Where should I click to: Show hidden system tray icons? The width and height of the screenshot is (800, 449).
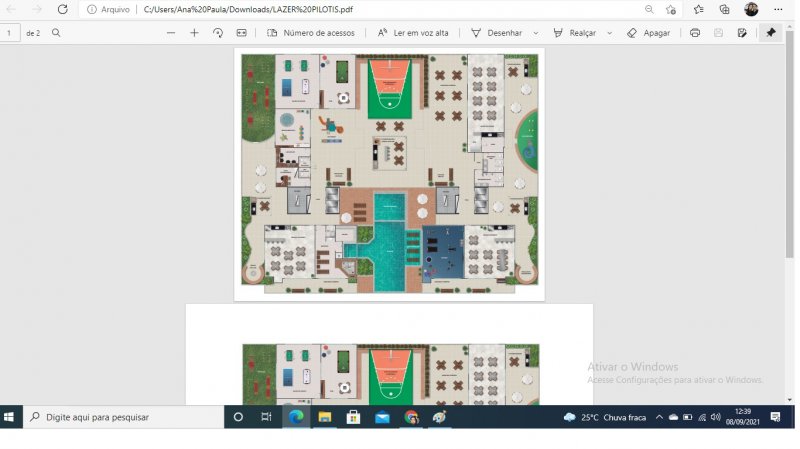pyautogui.click(x=661, y=417)
